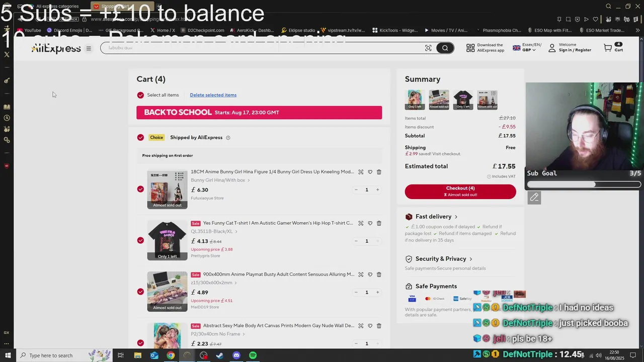Wishlist the Abstract Canvas Prints item
The width and height of the screenshot is (644, 362).
370,326
